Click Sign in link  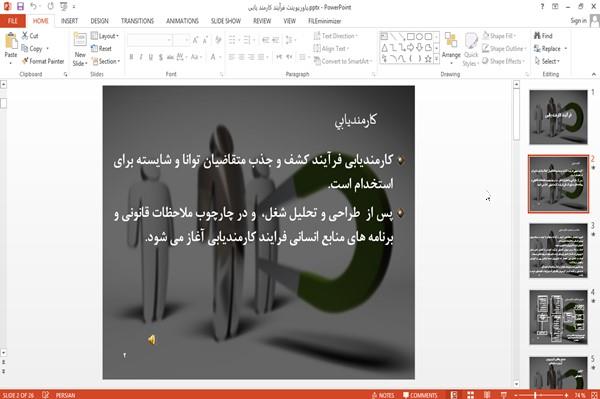[578, 21]
